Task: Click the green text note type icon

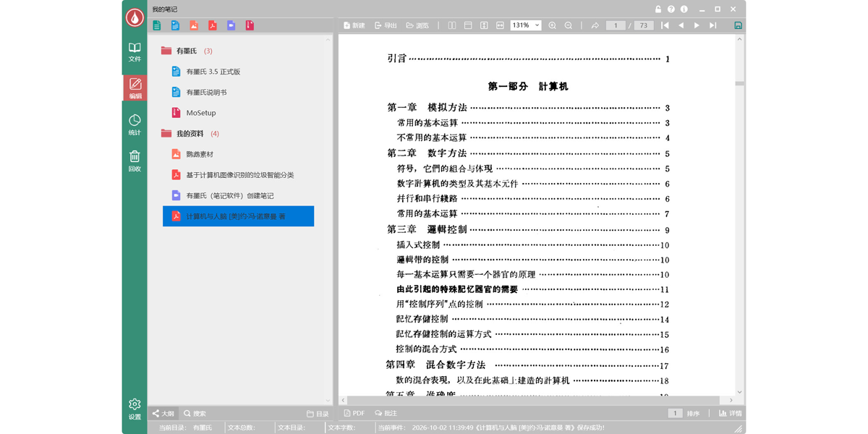Action: tap(157, 25)
